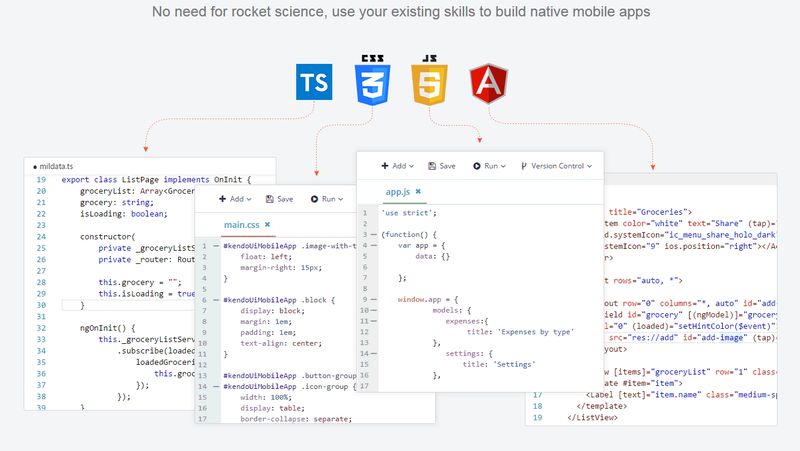Save the file in app.js window
800x451 pixels.
[x=442, y=166]
